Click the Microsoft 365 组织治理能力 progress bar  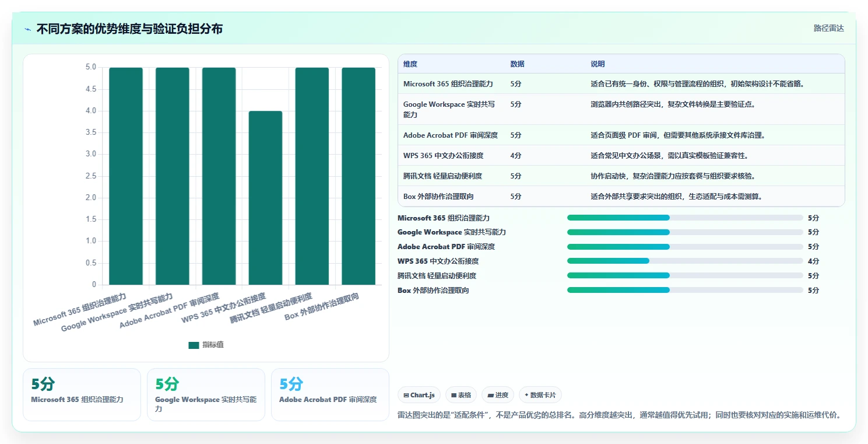[685, 218]
